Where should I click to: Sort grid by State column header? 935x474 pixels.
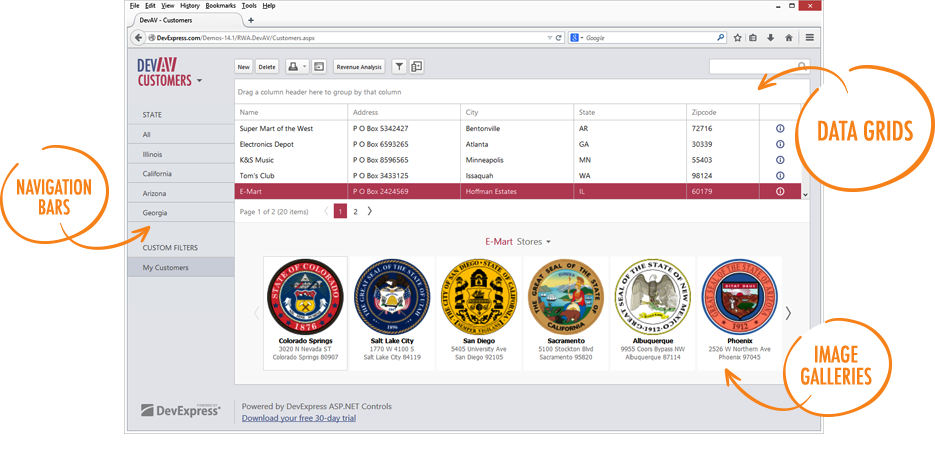(x=630, y=112)
